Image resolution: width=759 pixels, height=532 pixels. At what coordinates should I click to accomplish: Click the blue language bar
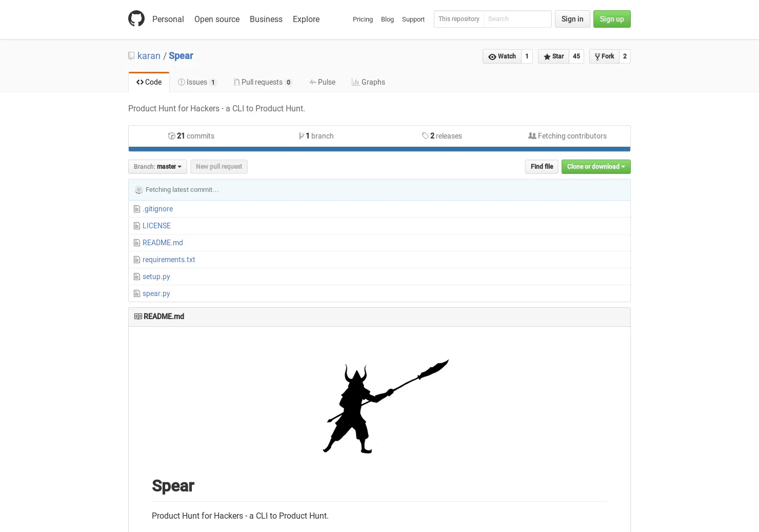tap(379, 149)
